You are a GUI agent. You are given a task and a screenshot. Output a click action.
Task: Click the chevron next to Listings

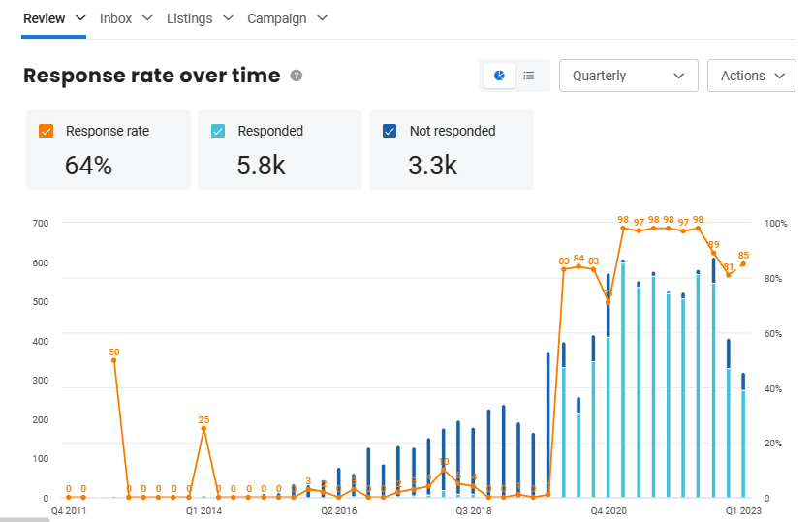tap(229, 18)
